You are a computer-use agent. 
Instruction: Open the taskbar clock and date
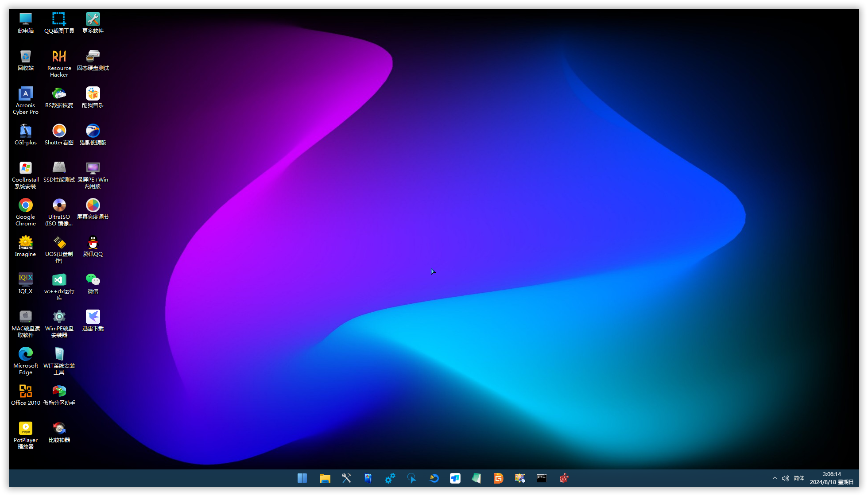[832, 478]
